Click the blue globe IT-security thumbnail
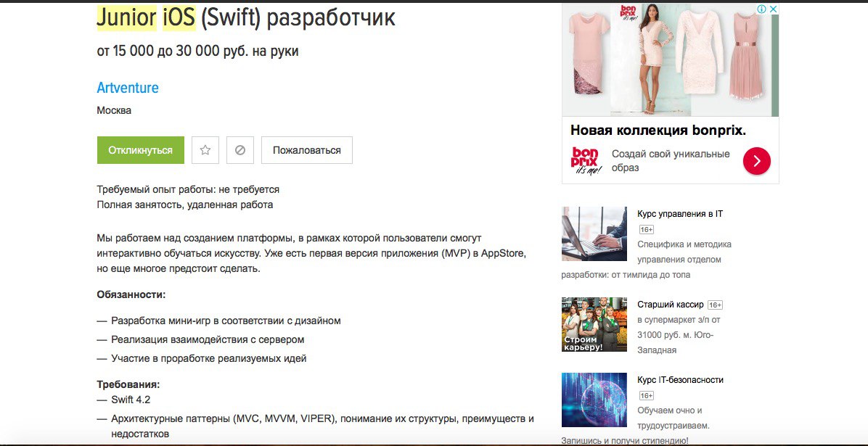 [x=594, y=400]
